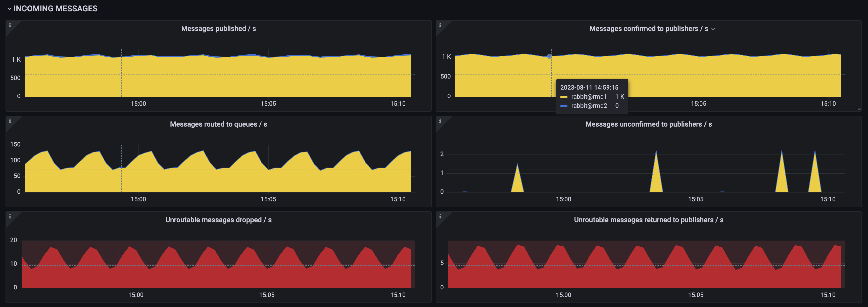Click 15:05 mark on Messages published graph
Viewport: 868px width, 307px height.
click(268, 104)
